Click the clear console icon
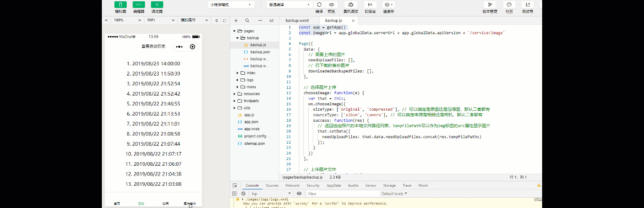The width and height of the screenshot is (644, 208). coord(243,194)
